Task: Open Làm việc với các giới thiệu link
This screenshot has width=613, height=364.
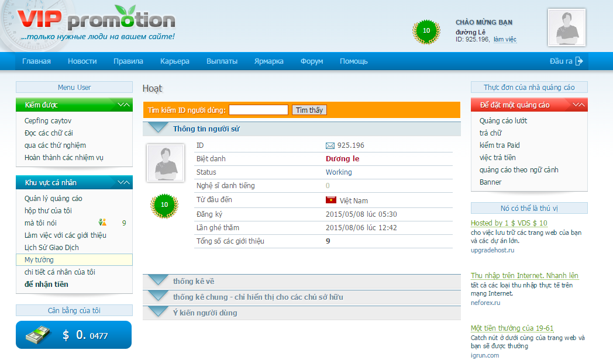Action: coord(66,235)
